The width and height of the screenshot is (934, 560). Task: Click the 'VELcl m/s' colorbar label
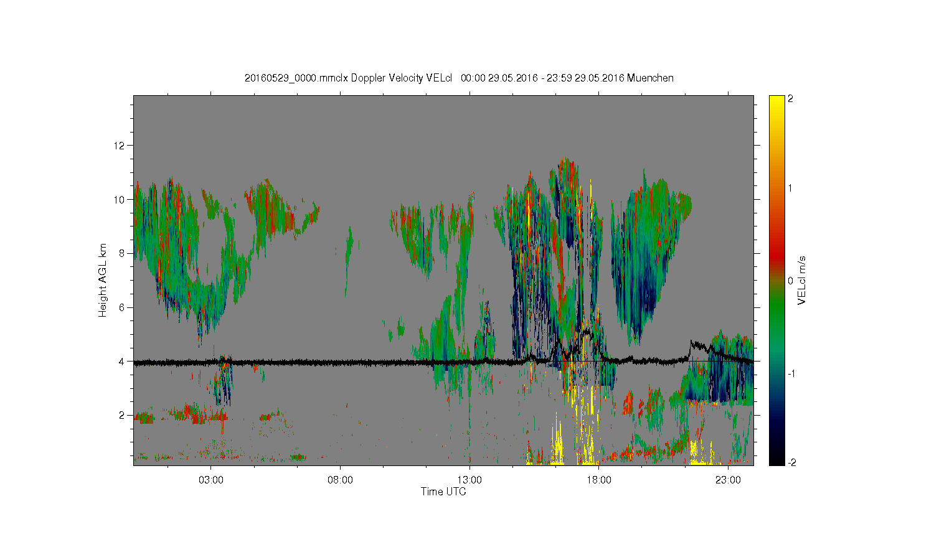click(802, 280)
